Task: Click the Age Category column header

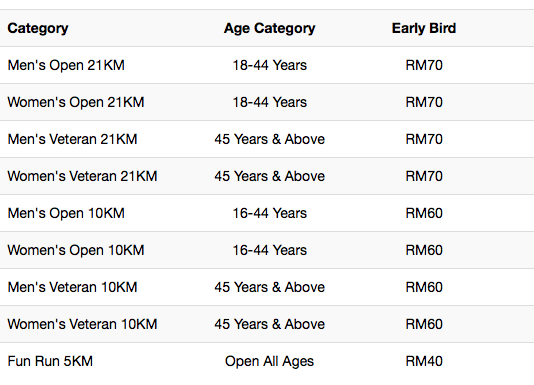Action: coord(269,28)
